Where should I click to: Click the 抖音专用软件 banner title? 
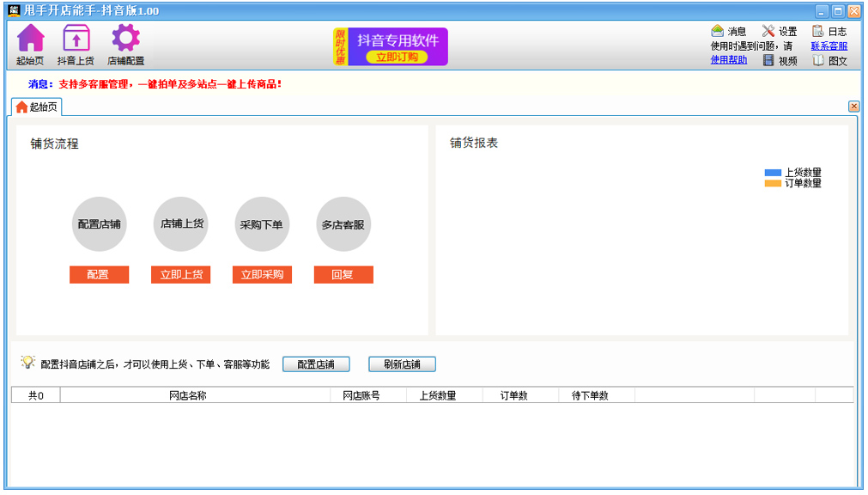pyautogui.click(x=398, y=40)
